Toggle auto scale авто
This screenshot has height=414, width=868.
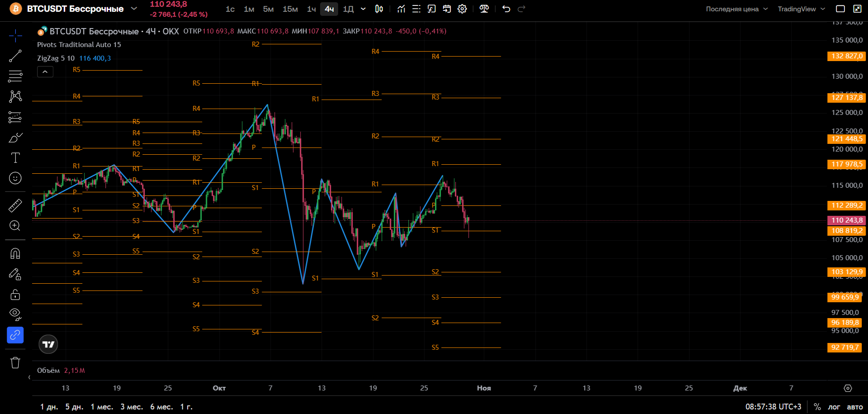[854, 407]
